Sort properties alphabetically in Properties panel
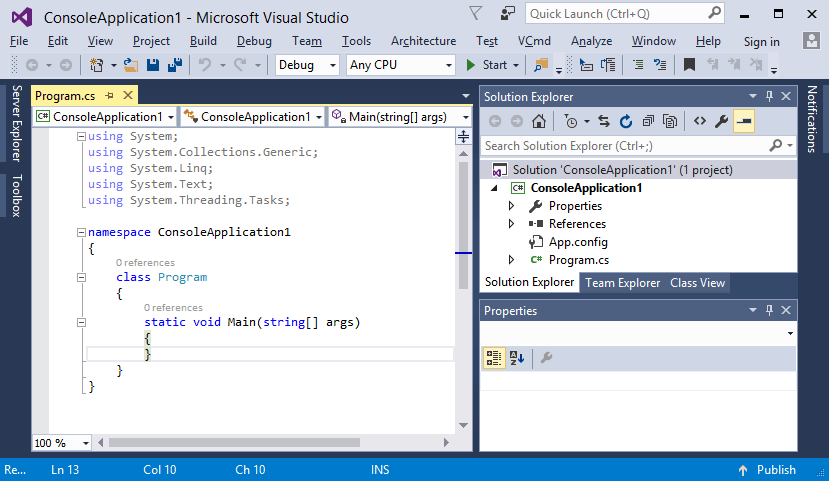Viewport: 829px width, 481px height. coord(517,358)
